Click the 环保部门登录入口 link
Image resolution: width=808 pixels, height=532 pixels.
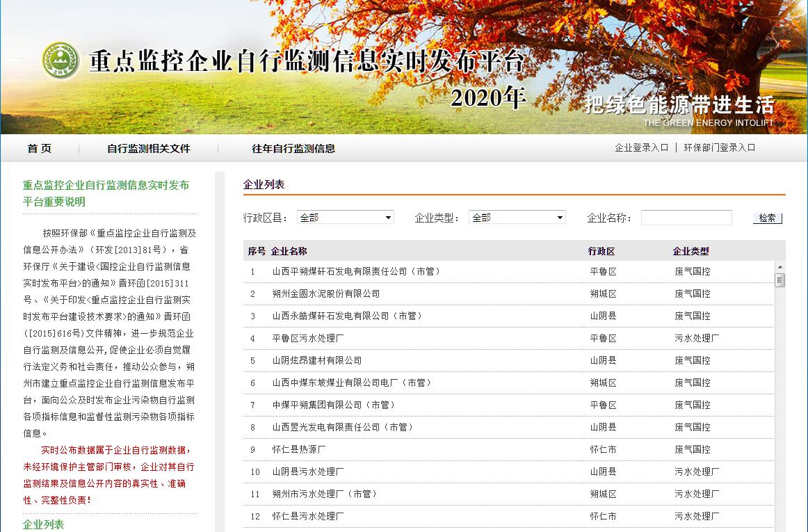(719, 147)
